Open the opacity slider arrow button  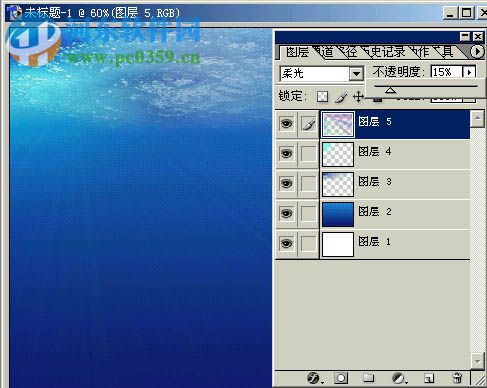[x=469, y=72]
